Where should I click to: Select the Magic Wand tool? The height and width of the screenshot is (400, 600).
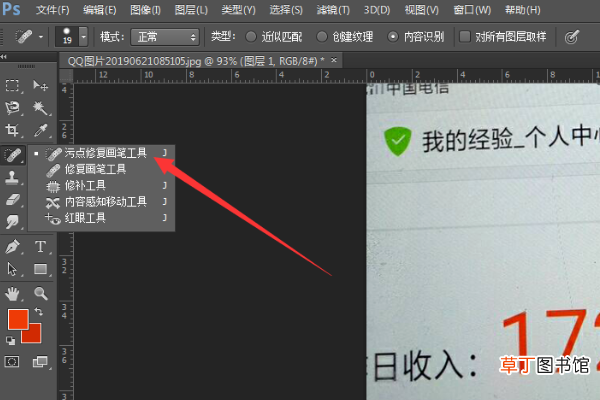tap(41, 108)
